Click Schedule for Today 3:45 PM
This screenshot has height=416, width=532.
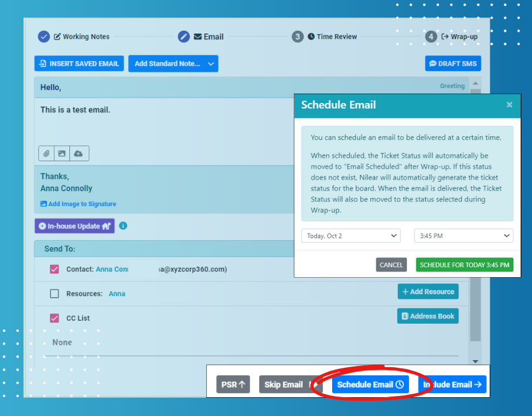(464, 265)
